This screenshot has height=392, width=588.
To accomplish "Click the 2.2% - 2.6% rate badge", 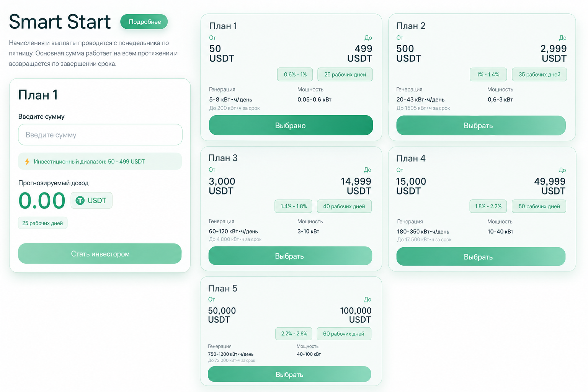I will click(294, 334).
